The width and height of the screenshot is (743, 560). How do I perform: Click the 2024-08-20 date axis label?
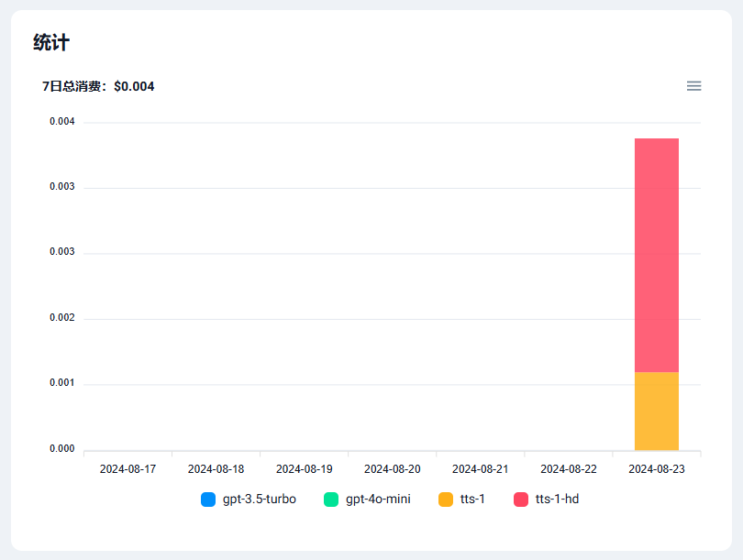point(393,469)
